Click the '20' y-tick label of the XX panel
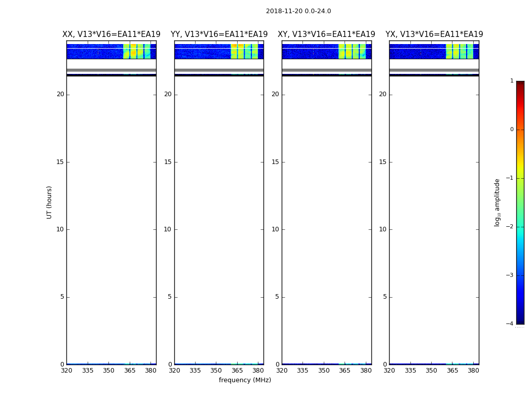Viewport: 532px width, 405px height. (x=60, y=94)
